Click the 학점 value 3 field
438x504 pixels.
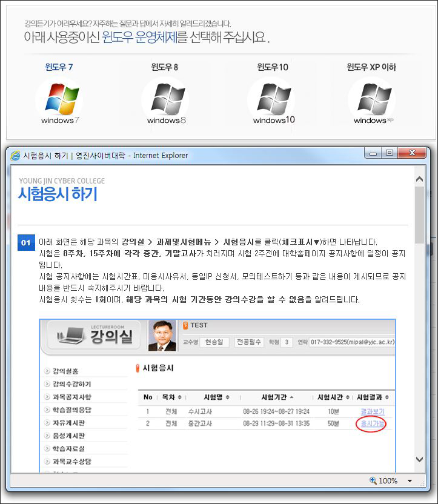287,342
